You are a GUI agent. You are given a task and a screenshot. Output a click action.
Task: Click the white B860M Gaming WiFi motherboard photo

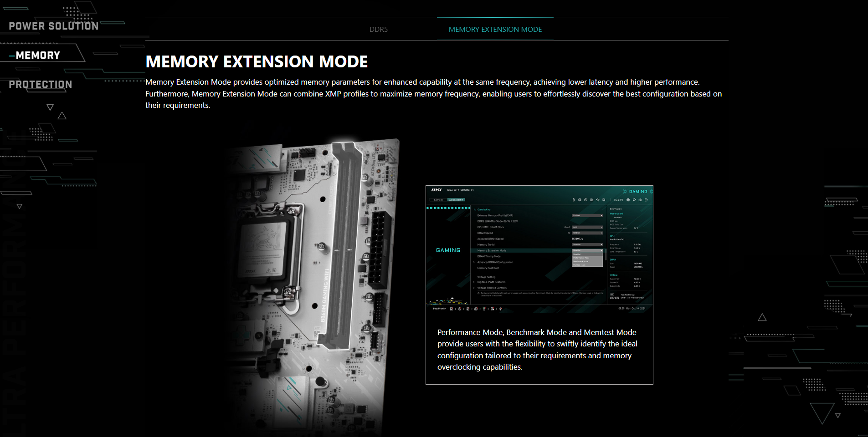[312, 287]
